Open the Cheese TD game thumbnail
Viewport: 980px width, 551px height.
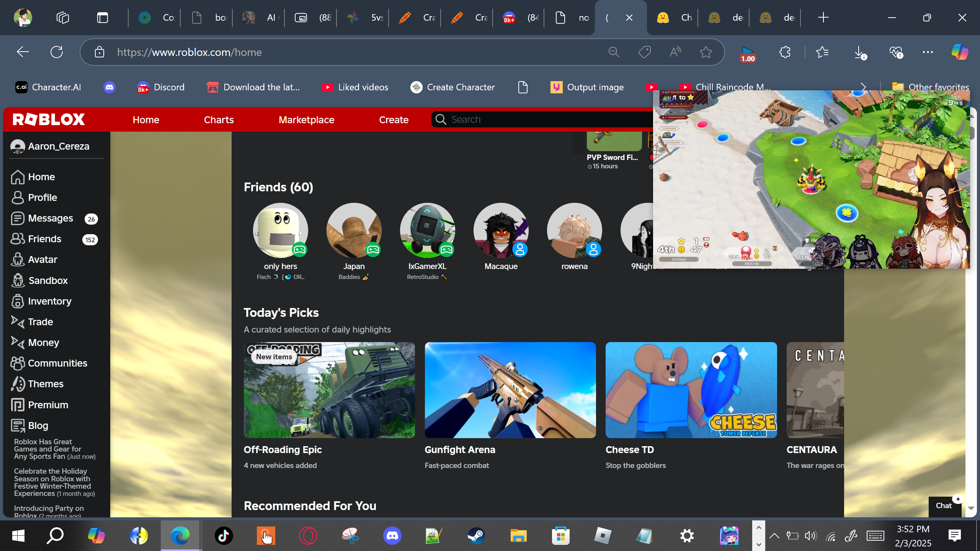(691, 390)
